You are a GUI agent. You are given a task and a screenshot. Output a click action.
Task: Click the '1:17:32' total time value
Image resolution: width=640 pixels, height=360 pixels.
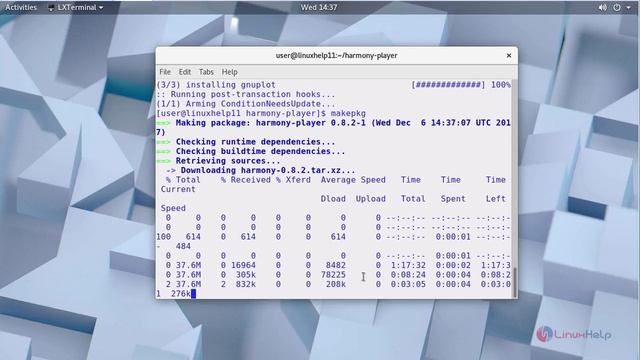pyautogui.click(x=408, y=265)
